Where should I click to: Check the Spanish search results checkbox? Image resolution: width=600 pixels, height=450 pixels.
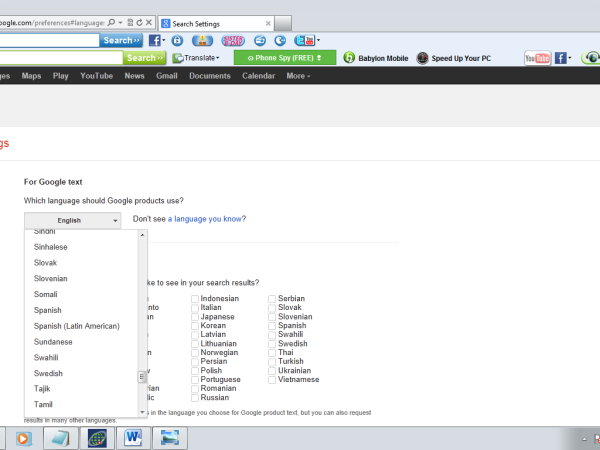click(272, 326)
